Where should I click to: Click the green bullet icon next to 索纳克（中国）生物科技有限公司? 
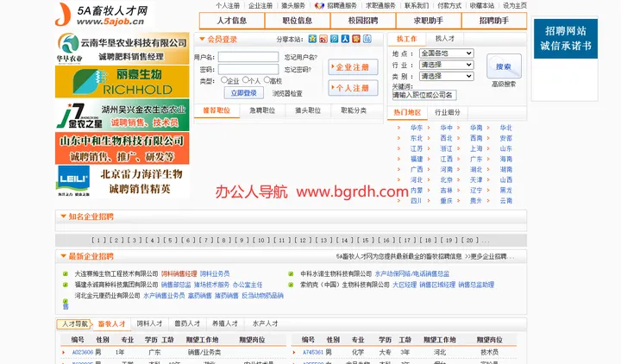click(x=291, y=285)
